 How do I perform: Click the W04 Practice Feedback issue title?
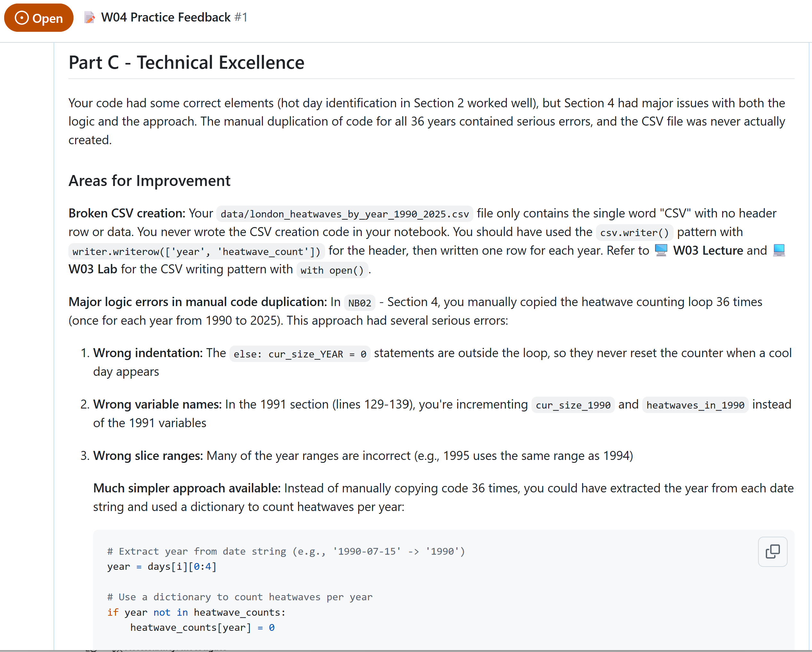pos(166,17)
